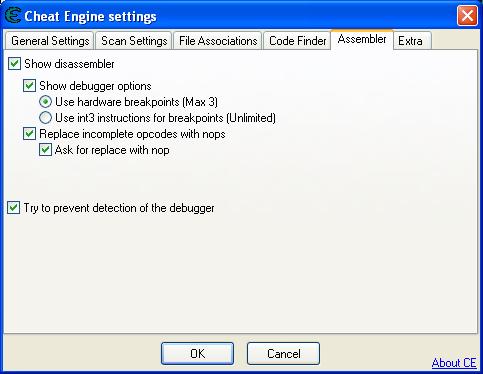Click the Cheat Engine logo icon
483x374 pixels.
(13, 16)
